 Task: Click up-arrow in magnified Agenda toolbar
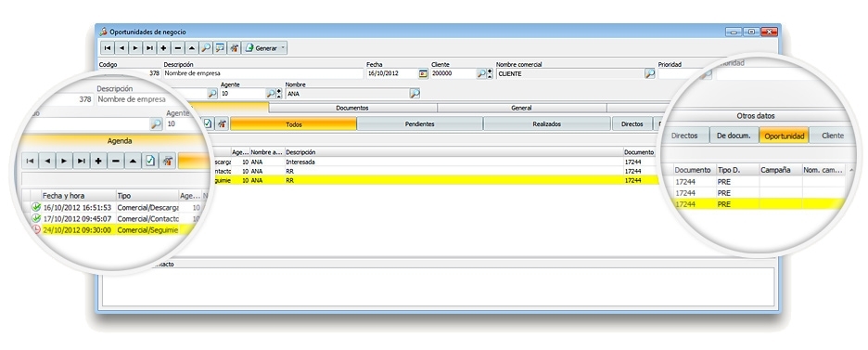(x=133, y=162)
